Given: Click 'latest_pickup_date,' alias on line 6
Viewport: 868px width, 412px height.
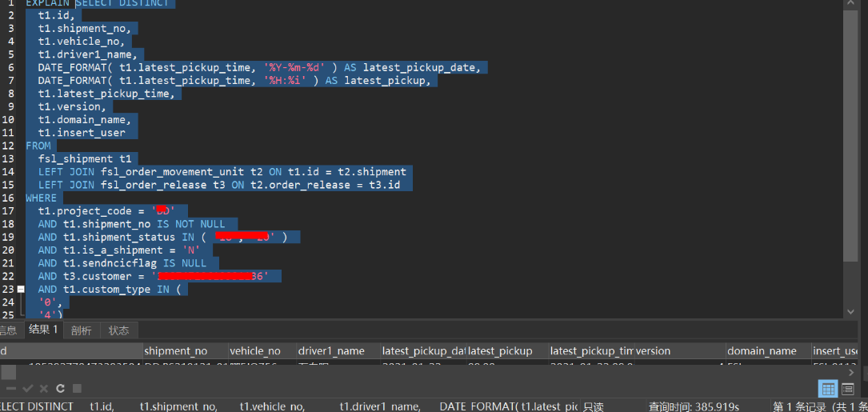Looking at the screenshot, I should [x=422, y=67].
